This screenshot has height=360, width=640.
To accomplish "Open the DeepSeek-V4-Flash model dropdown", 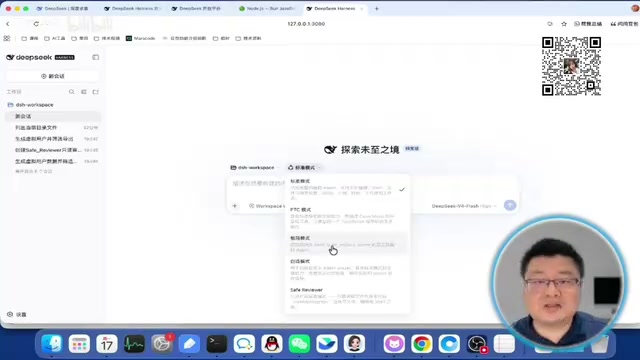I will (464, 206).
